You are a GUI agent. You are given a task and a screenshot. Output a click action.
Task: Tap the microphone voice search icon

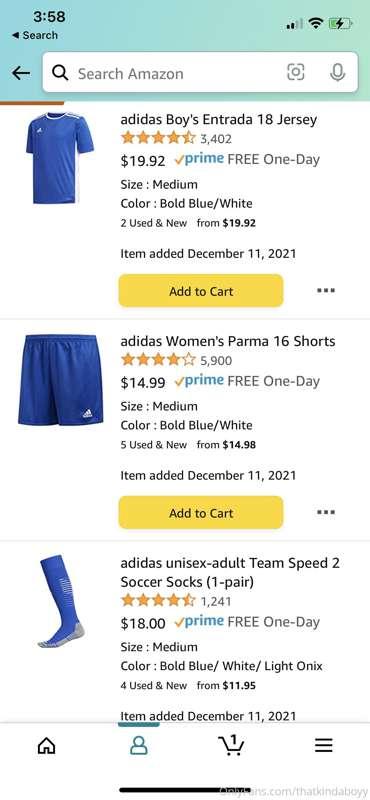click(x=337, y=72)
